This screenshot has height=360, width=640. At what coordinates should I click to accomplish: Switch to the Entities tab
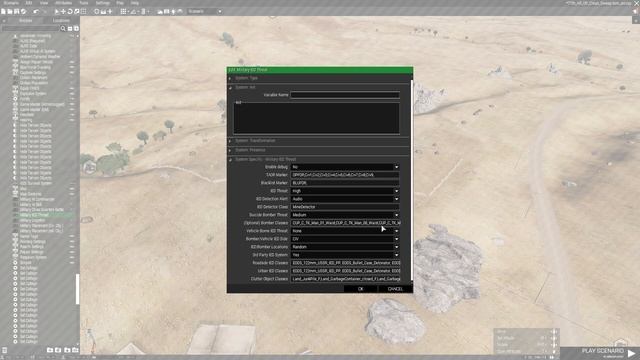click(25, 20)
